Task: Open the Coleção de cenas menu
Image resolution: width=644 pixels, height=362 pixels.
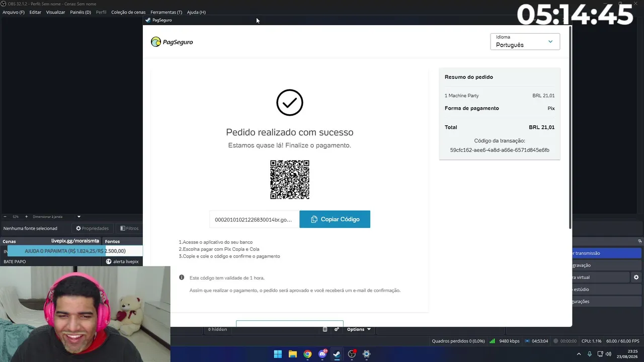Action: 128,12
